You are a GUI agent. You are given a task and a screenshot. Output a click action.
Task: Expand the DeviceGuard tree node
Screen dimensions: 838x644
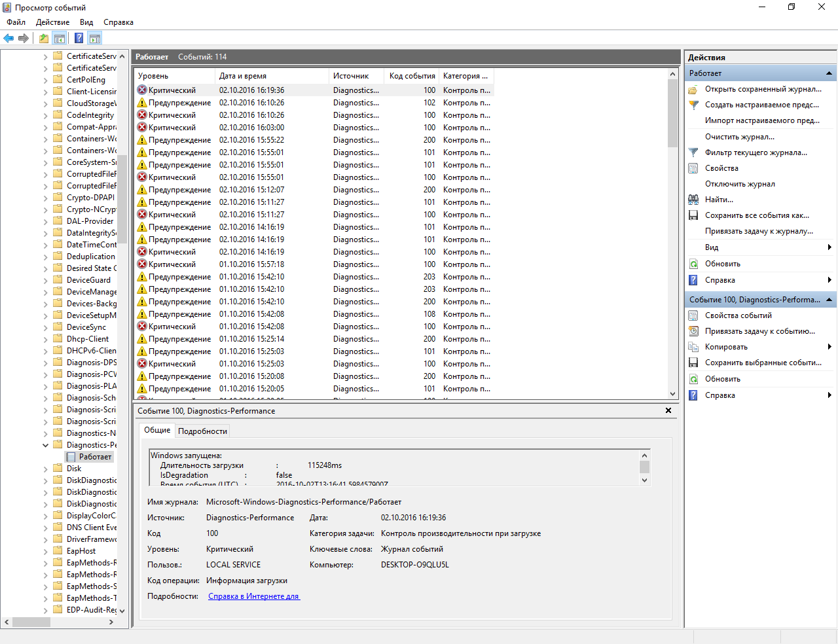pyautogui.click(x=46, y=280)
